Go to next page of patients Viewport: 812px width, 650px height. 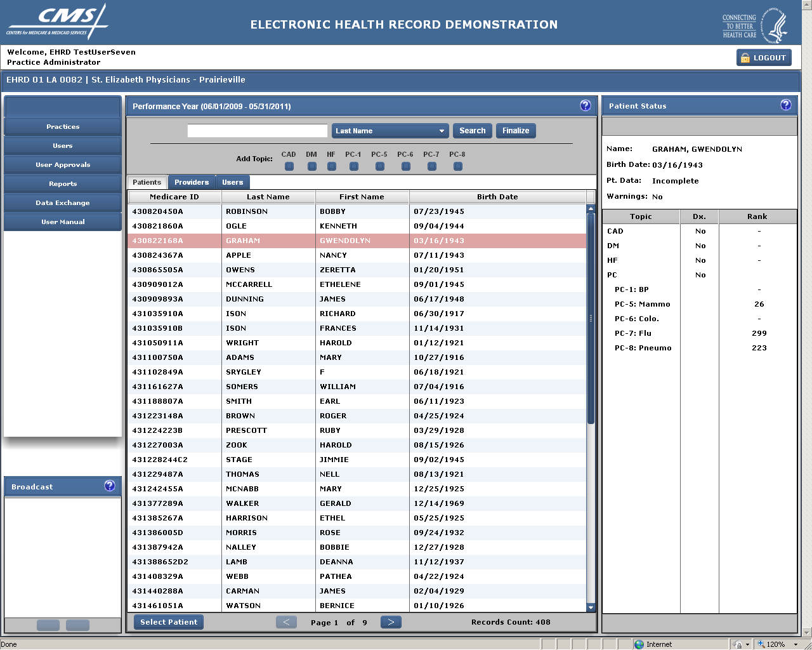[x=391, y=622]
